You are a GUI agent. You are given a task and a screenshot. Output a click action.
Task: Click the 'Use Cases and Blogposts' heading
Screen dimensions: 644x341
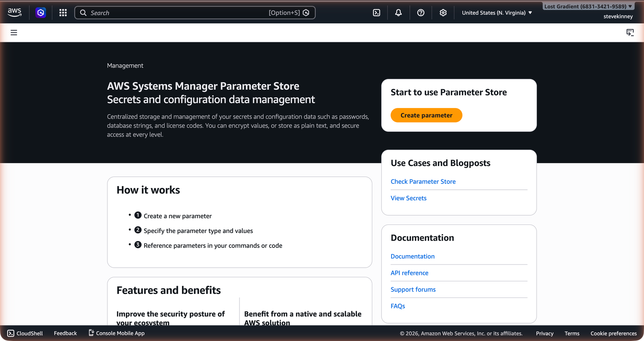pyautogui.click(x=440, y=163)
